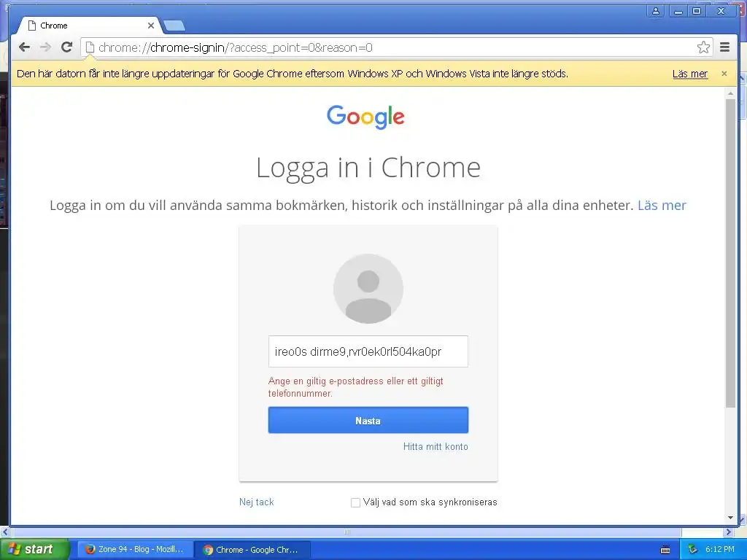Click the Google logo
The height and width of the screenshot is (560, 747).
(365, 117)
